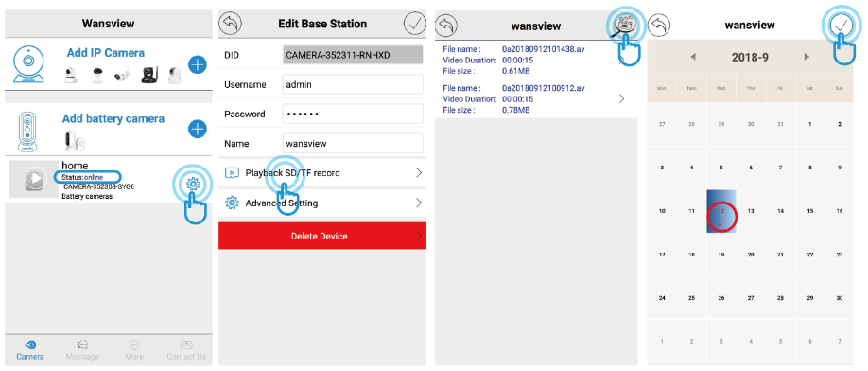Select day 5 in the calendar
This screenshot has height=371, width=868.
[x=721, y=168]
